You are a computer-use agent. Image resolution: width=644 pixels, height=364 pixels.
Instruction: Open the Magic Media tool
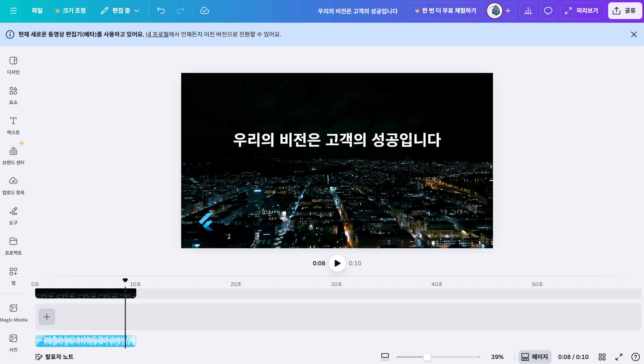[x=13, y=312]
